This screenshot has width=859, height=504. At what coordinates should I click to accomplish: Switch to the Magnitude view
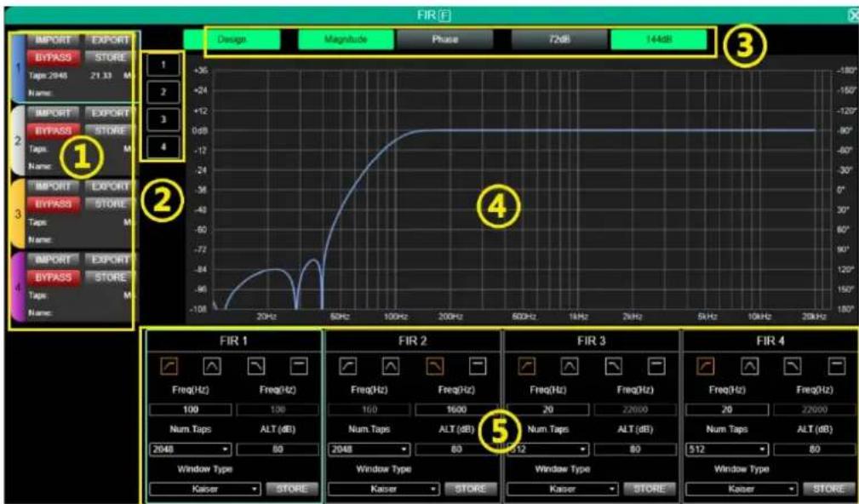[346, 39]
